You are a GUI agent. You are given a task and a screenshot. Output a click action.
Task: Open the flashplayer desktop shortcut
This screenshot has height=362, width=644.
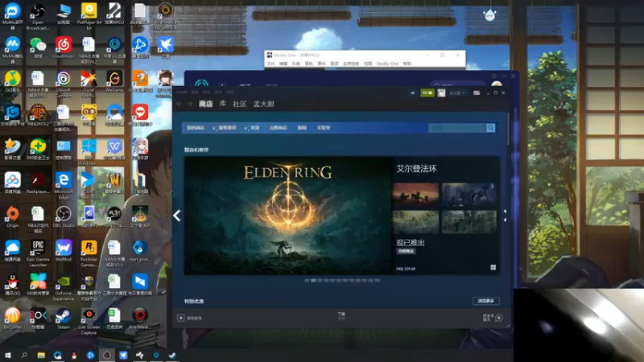[x=38, y=183]
